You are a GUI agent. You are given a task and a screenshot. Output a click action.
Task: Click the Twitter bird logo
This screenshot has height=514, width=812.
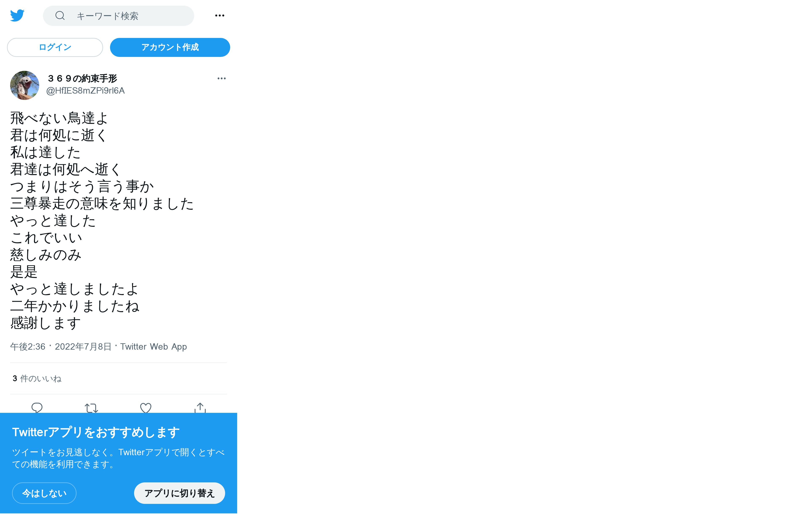(17, 16)
